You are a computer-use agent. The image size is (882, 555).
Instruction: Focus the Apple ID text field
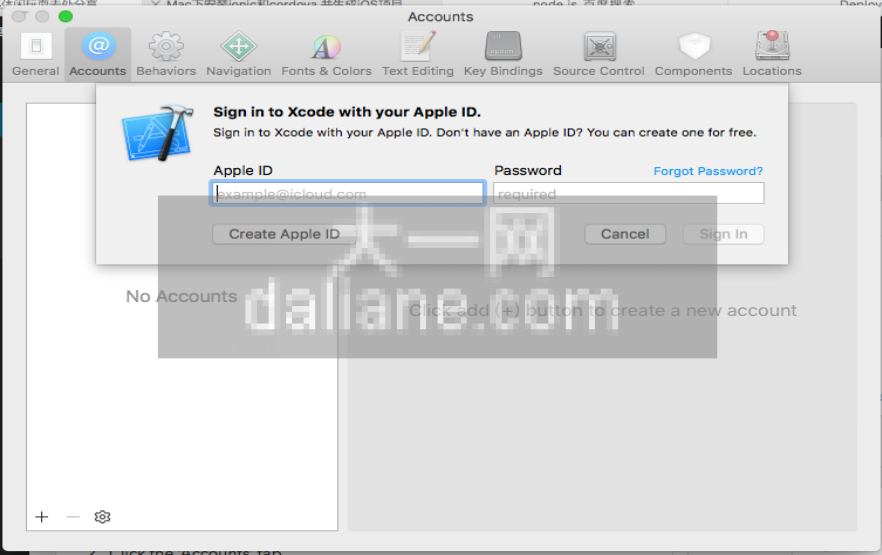click(x=348, y=193)
